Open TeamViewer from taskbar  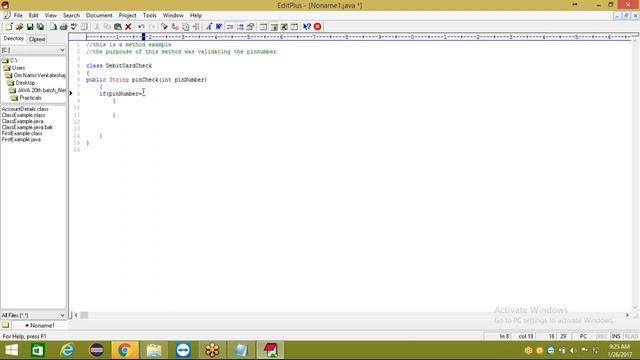point(183,350)
